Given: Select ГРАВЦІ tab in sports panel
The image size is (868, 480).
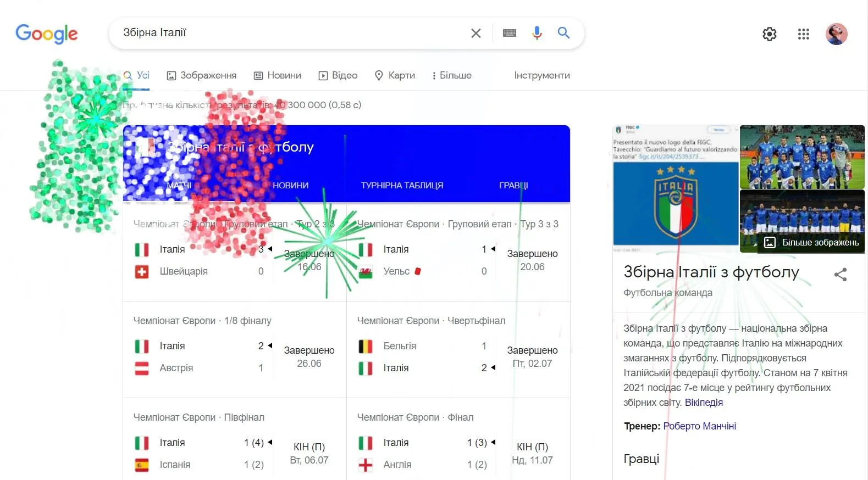Looking at the screenshot, I should click(513, 185).
